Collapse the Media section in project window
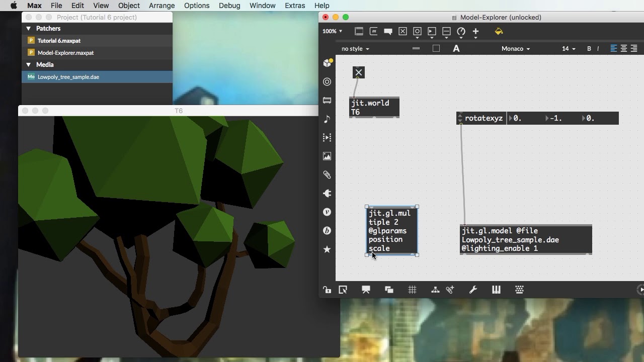The image size is (644, 362). click(28, 65)
